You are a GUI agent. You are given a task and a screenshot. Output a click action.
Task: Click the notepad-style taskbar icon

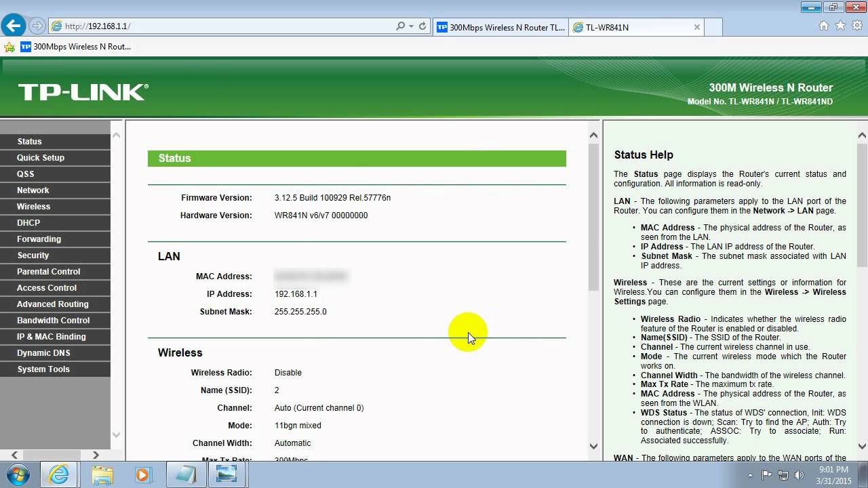click(x=184, y=474)
